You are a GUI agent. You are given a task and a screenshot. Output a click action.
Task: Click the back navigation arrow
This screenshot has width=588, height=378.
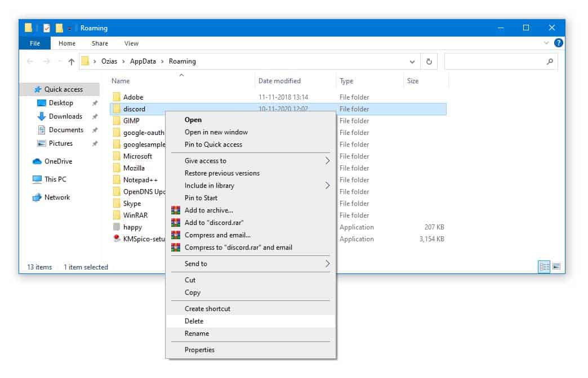pos(30,61)
